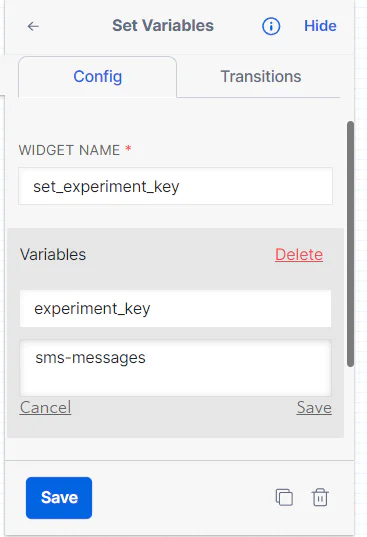Click the blue Save button
Screen dimensions: 367x537
tap(59, 498)
